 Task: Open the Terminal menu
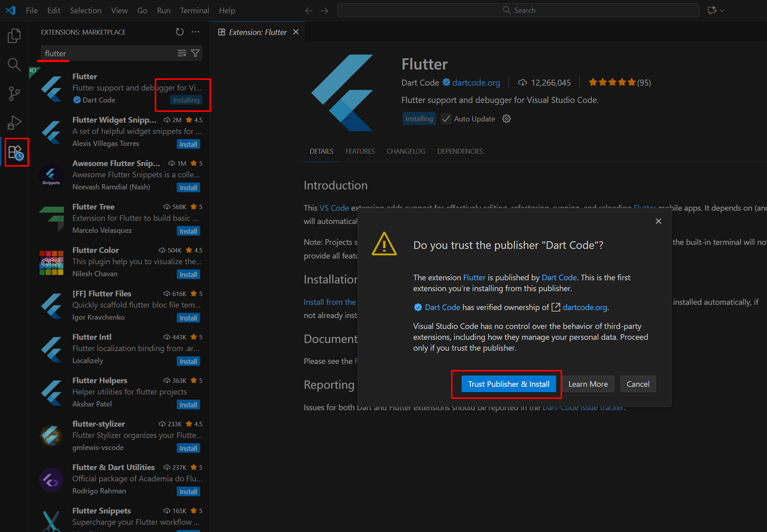coord(194,10)
